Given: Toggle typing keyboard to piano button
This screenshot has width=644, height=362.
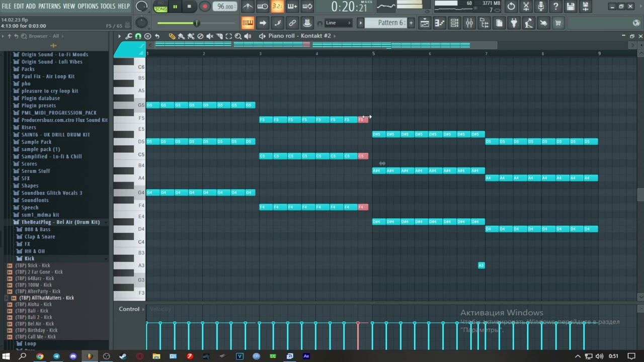Looking at the screenshot, I should click(248, 23).
